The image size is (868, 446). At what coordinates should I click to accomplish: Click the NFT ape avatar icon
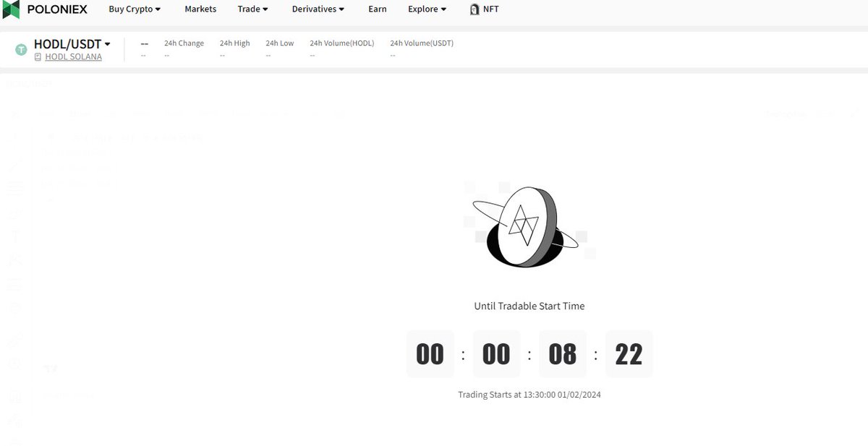(475, 9)
